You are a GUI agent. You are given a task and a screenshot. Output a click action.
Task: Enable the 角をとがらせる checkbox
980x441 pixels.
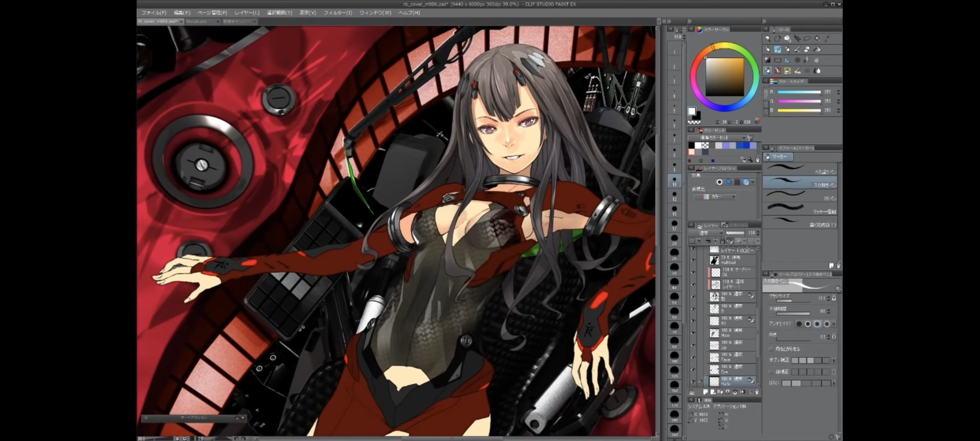pos(771,349)
